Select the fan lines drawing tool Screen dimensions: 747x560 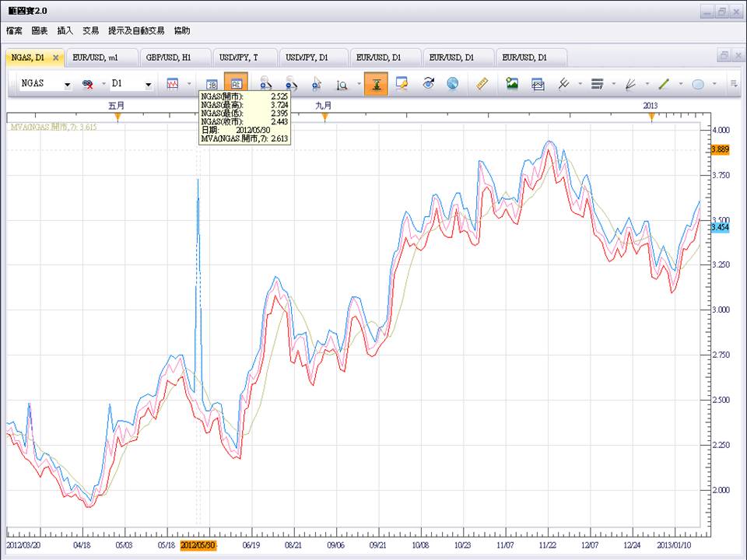(631, 84)
